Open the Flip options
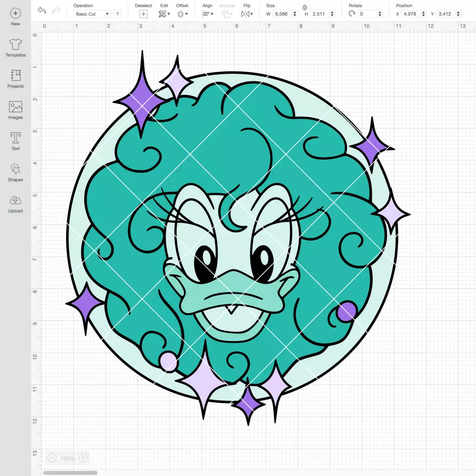This screenshot has width=476, height=476. [245, 14]
